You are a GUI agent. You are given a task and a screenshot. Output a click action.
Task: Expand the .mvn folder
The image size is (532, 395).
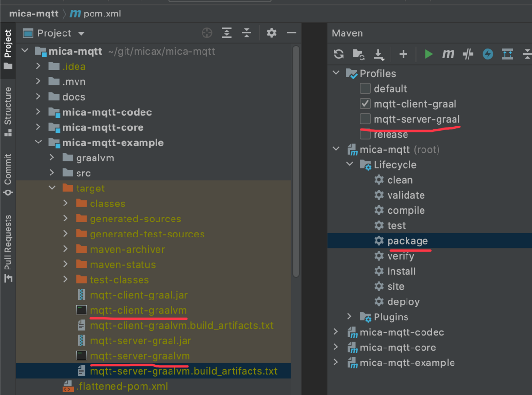point(38,81)
